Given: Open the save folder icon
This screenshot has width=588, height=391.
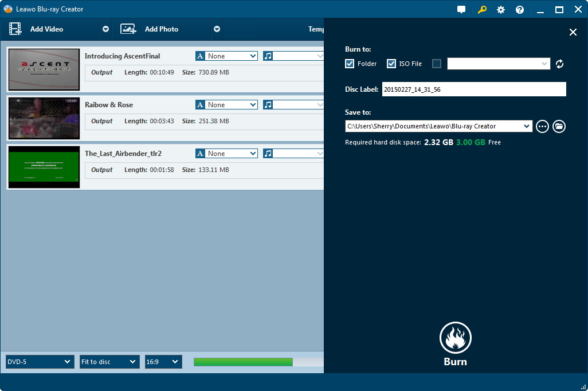Looking at the screenshot, I should [559, 126].
